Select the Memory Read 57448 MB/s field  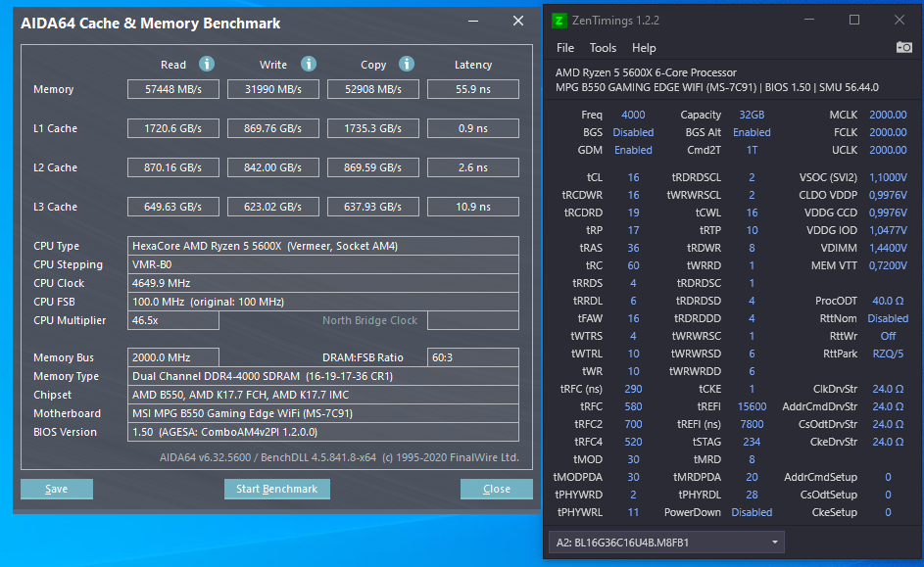pyautogui.click(x=173, y=89)
